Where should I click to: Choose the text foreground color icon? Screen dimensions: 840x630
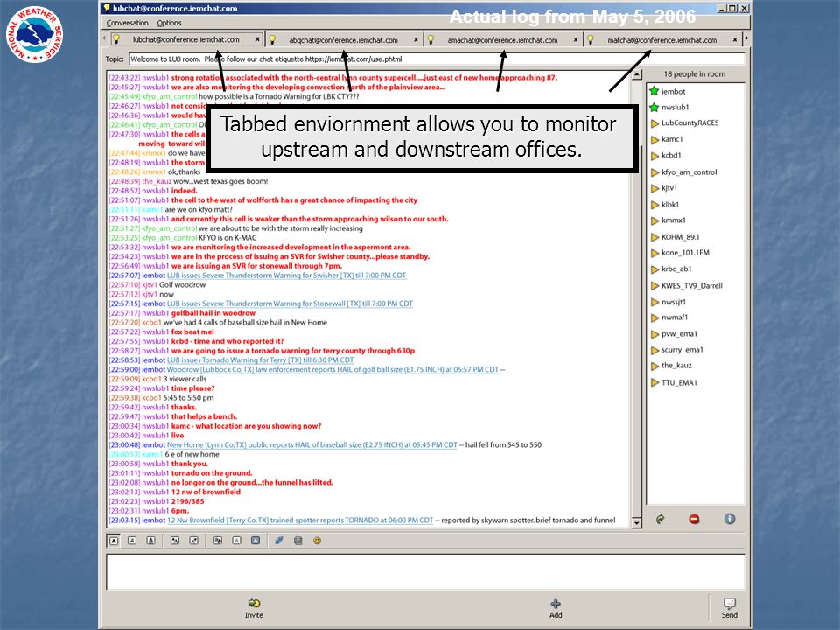tap(237, 541)
